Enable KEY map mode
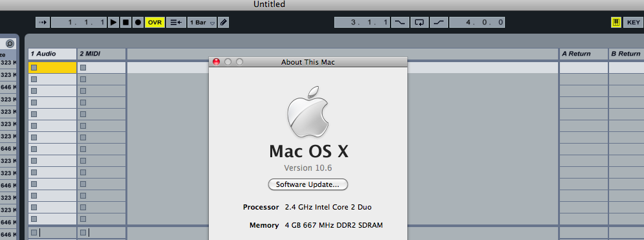This screenshot has height=240, width=644. [x=633, y=22]
